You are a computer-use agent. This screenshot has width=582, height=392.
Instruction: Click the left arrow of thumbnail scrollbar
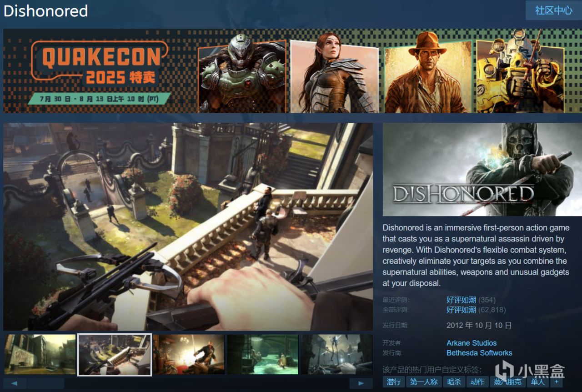[15, 383]
